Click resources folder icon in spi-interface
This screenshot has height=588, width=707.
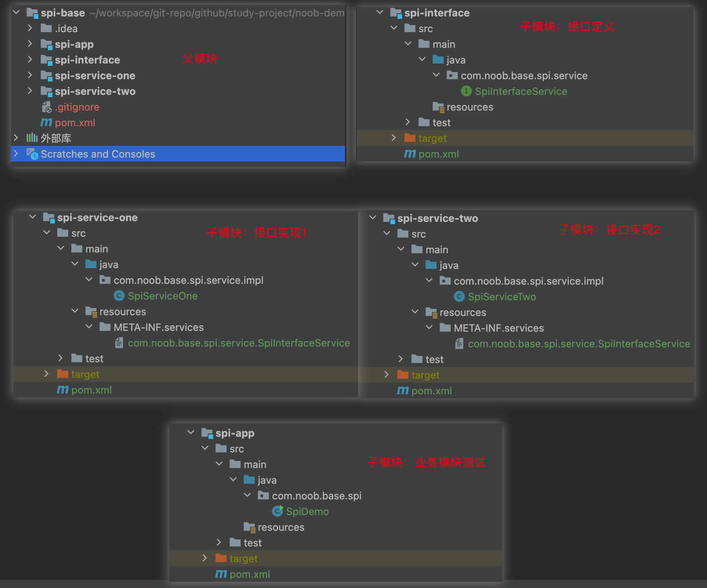438,107
